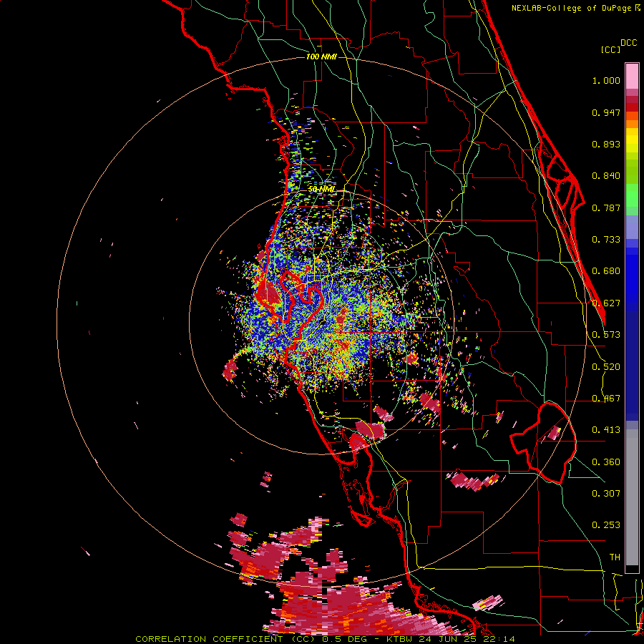Screen dimensions: 644x644
Task: Select the 0.413 scale value
Action: [606, 430]
